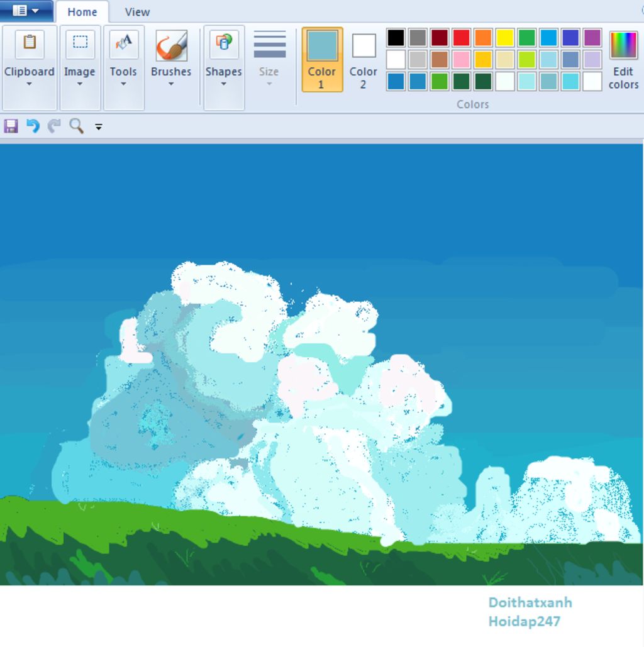Click the Save floppy disk icon
This screenshot has height=647, width=644.
pos(11,126)
